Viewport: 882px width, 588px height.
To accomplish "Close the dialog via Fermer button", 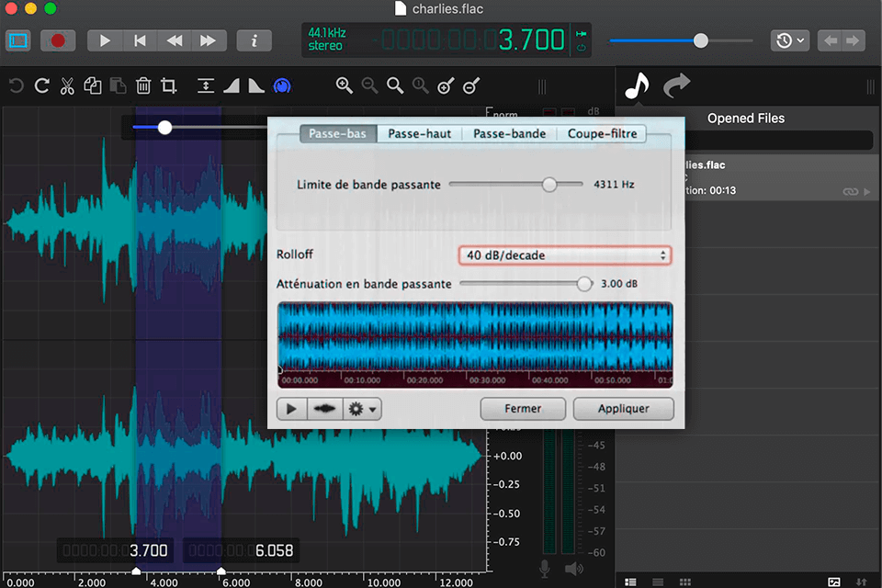I will point(523,409).
